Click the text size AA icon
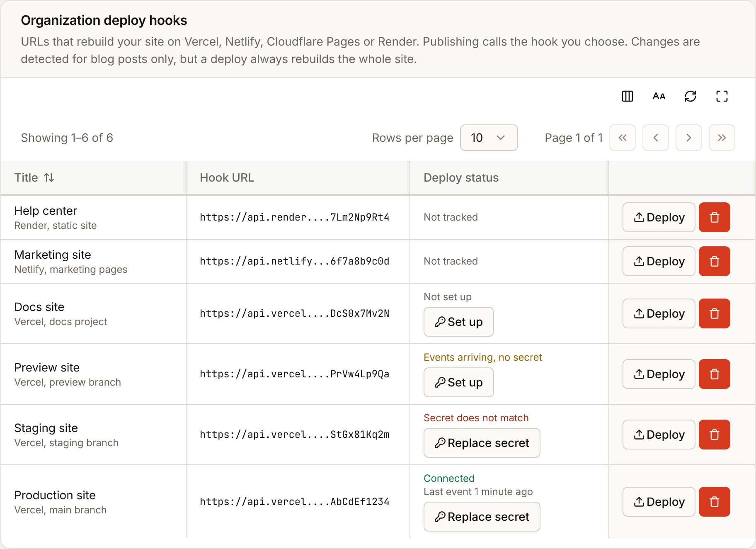This screenshot has height=549, width=756. [x=659, y=96]
